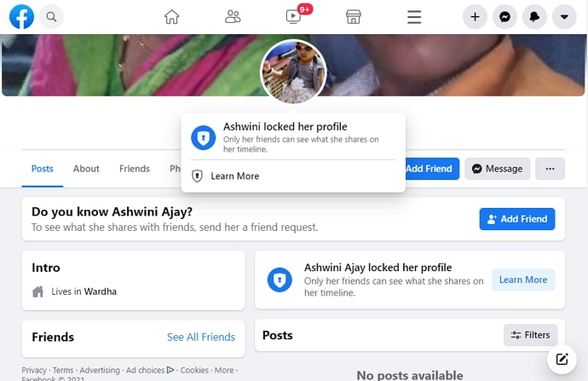Open the Marketplace storefront icon

coord(354,17)
